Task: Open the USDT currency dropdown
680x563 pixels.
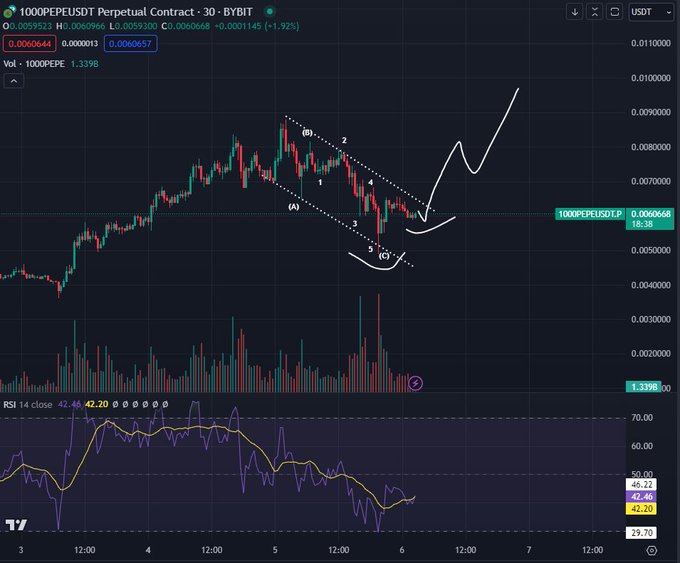Action: (651, 12)
